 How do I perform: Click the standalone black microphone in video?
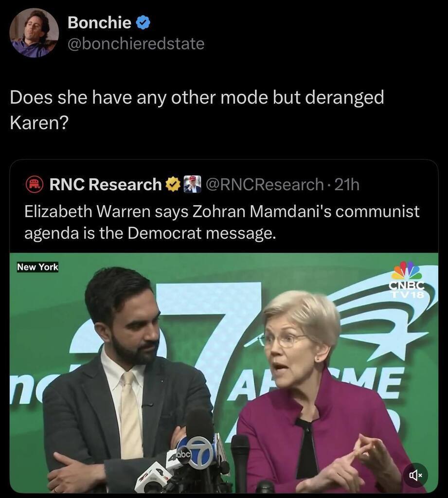point(240,457)
